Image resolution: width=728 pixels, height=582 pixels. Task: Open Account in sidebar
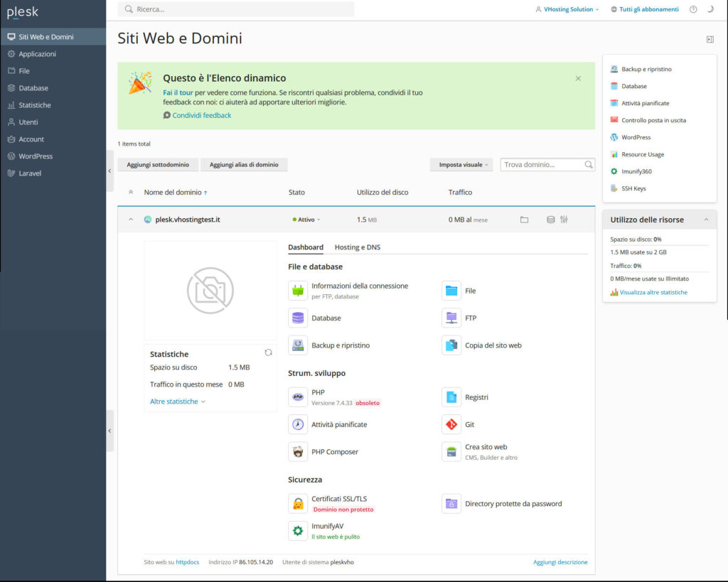tap(53, 139)
